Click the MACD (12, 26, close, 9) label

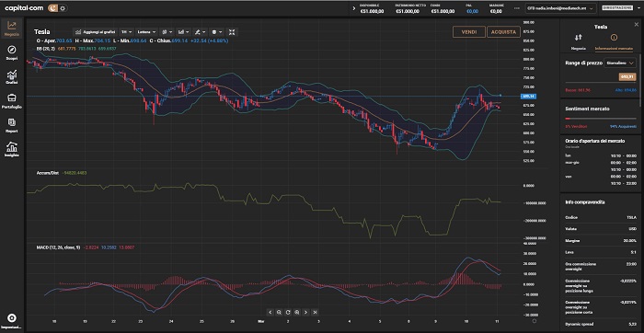58,247
